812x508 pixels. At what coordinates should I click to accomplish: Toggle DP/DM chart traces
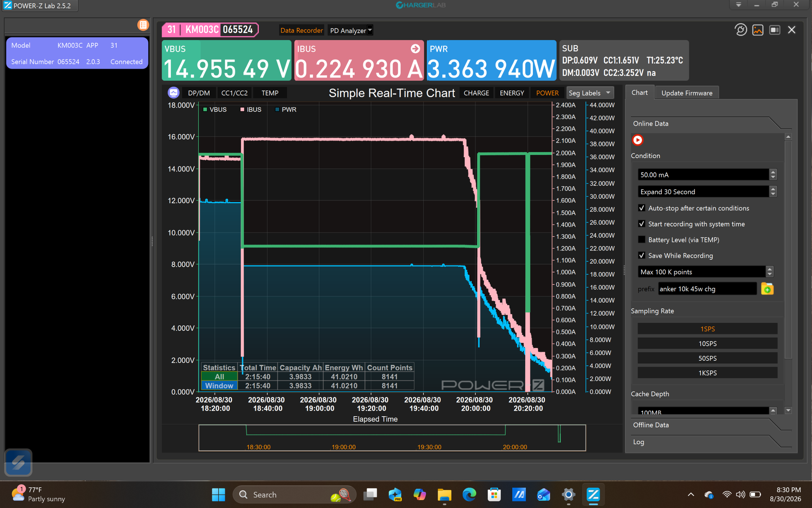[x=199, y=93]
